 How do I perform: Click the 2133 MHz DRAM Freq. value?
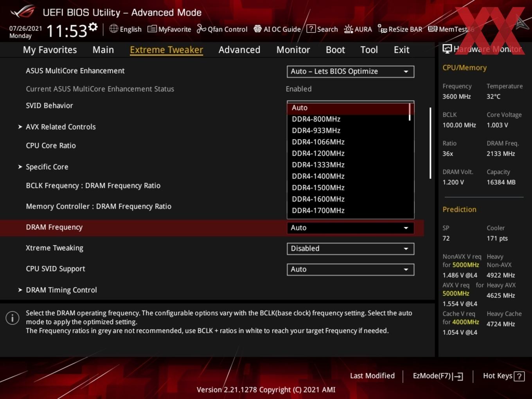coord(501,154)
